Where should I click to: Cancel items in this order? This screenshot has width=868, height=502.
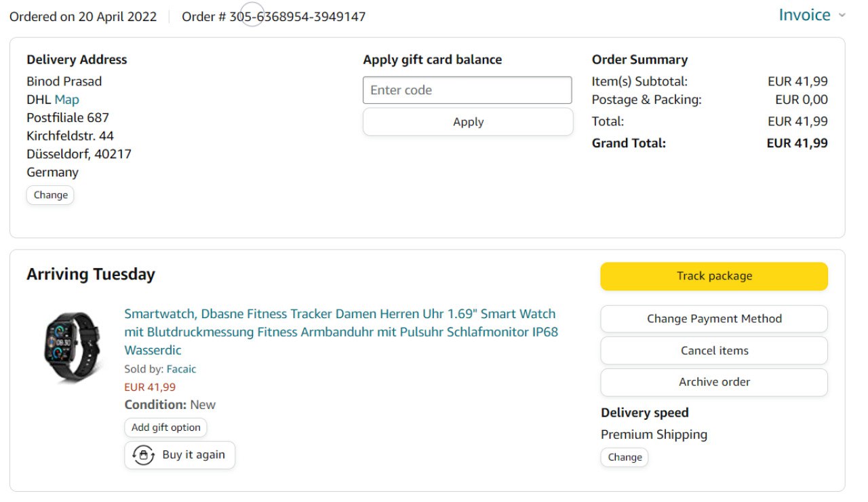[714, 351]
